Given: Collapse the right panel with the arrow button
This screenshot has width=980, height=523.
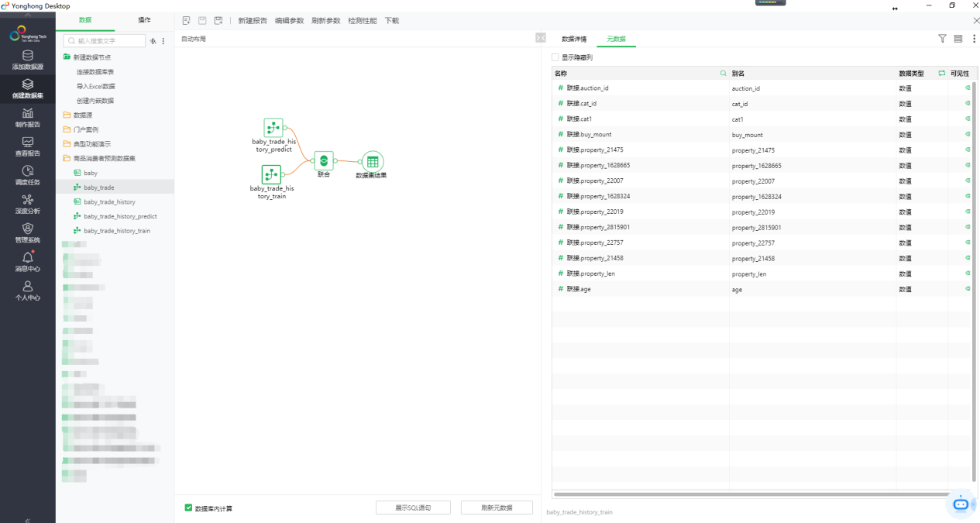Looking at the screenshot, I should 541,38.
